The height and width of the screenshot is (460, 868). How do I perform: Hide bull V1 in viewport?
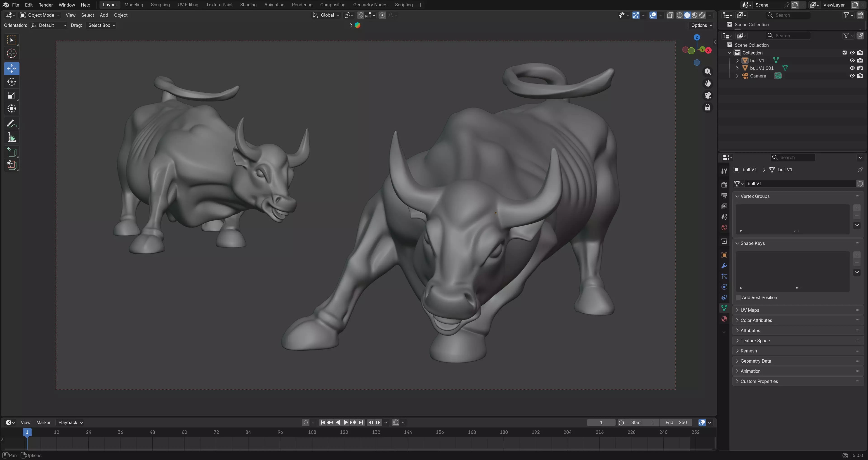852,61
